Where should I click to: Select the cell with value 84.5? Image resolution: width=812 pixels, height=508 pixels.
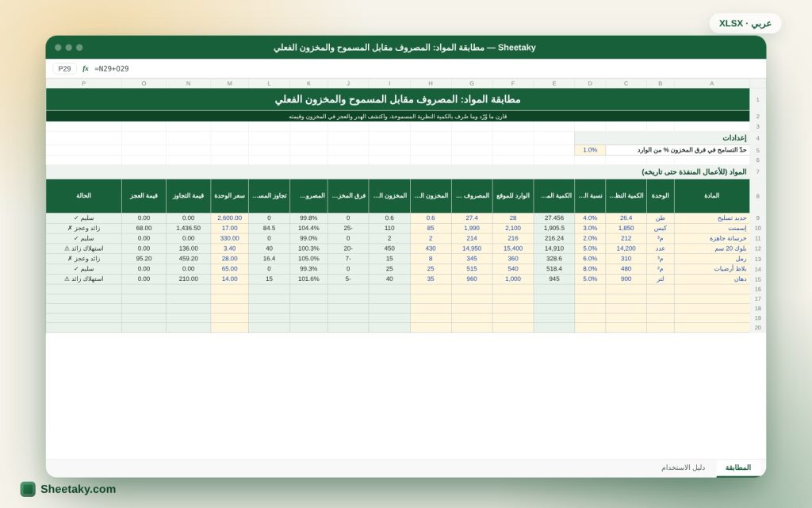point(270,228)
